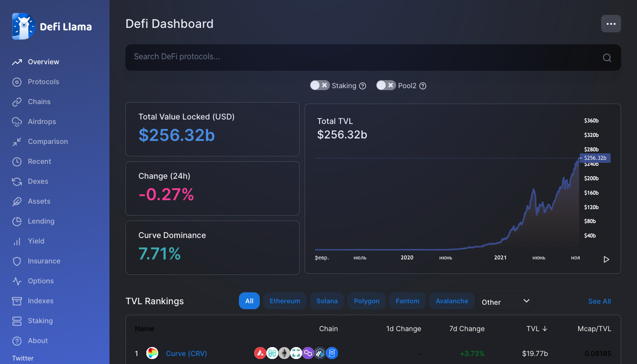Click the +3.73% 7d change value
Image resolution: width=637 pixels, height=364 pixels.
point(472,353)
